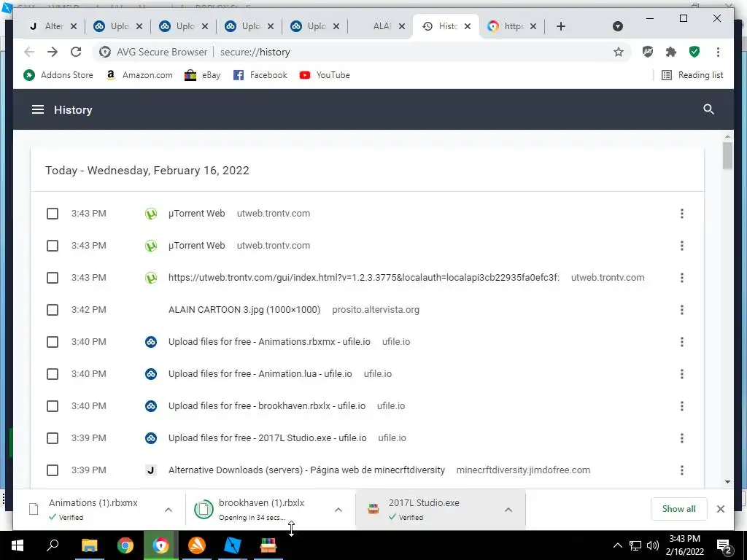This screenshot has width=747, height=560.
Task: Open a new tab with plus button
Action: click(x=561, y=26)
